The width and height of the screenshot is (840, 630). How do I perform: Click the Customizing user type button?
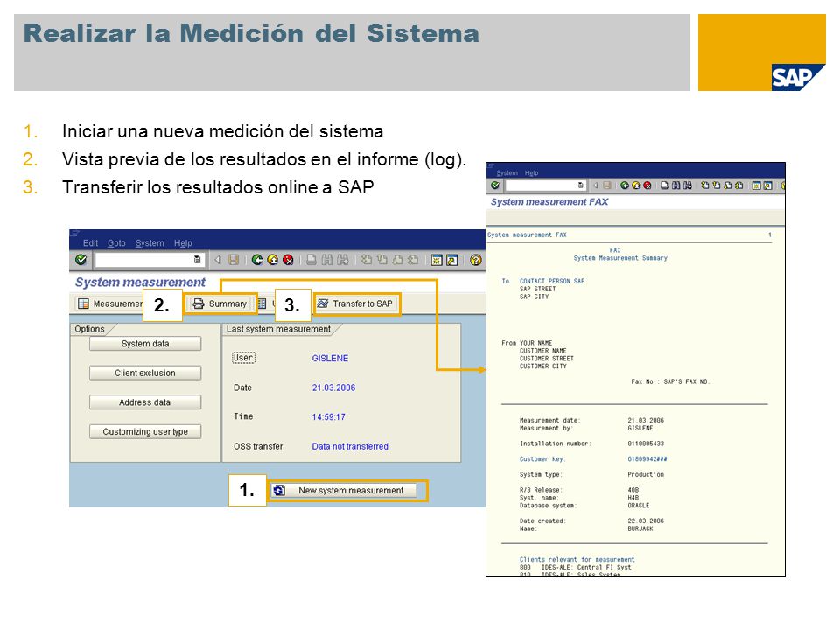pyautogui.click(x=145, y=431)
